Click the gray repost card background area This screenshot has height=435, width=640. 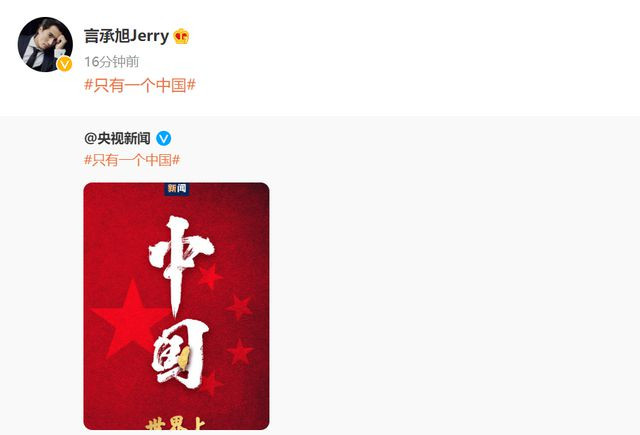pyautogui.click(x=449, y=275)
